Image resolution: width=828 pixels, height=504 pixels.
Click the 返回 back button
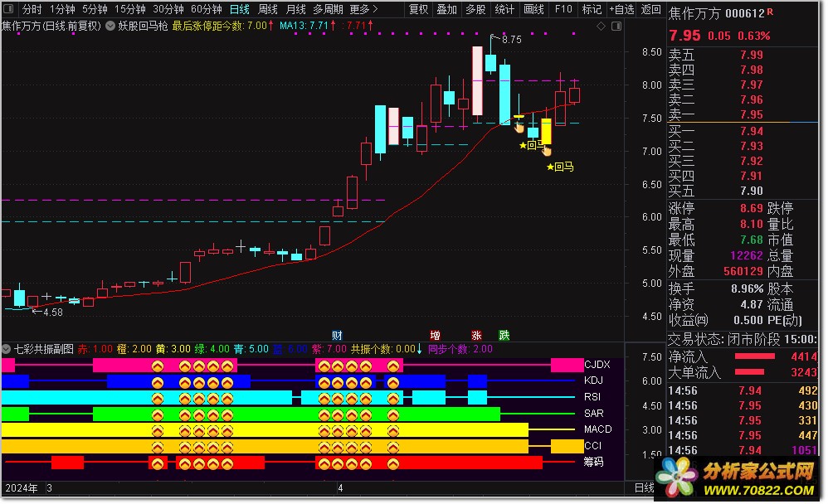click(650, 9)
